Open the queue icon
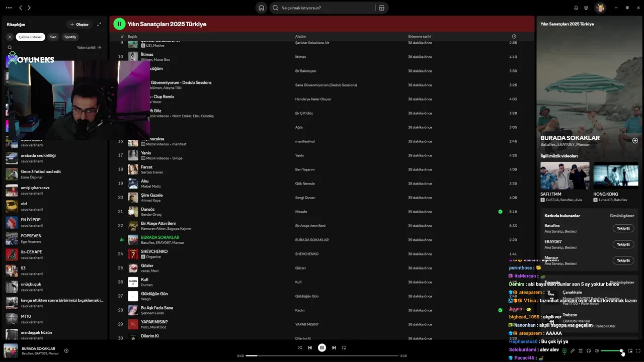 click(x=581, y=351)
